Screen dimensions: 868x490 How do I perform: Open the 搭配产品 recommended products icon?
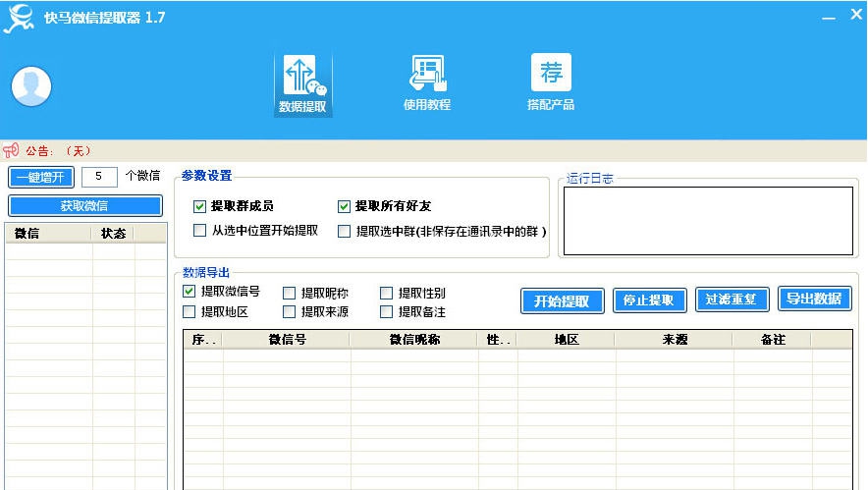551,82
